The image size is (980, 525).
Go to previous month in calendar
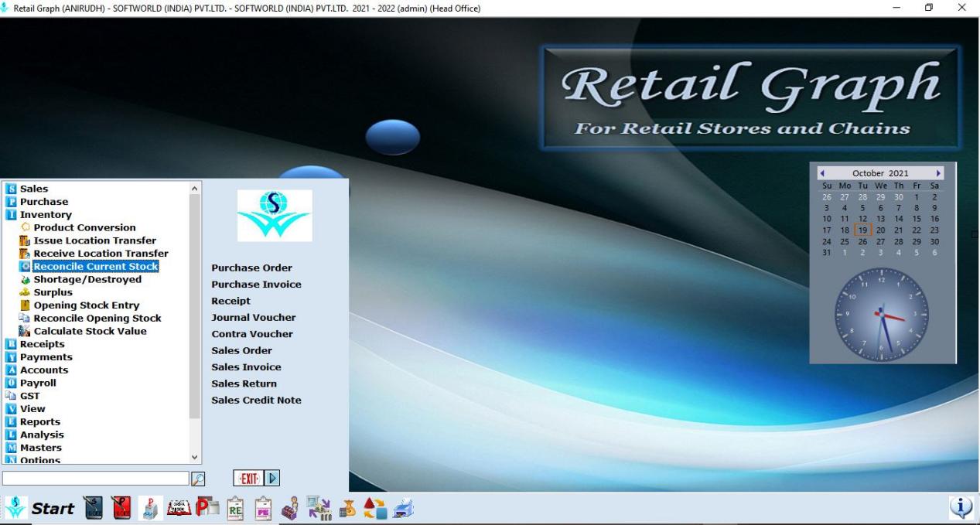point(822,173)
